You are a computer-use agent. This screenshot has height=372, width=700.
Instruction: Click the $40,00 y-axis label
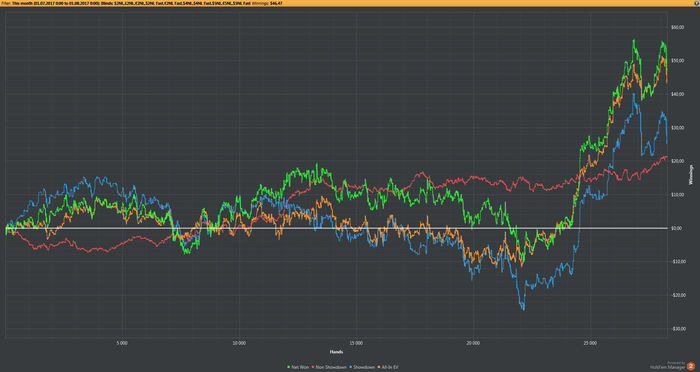(677, 94)
